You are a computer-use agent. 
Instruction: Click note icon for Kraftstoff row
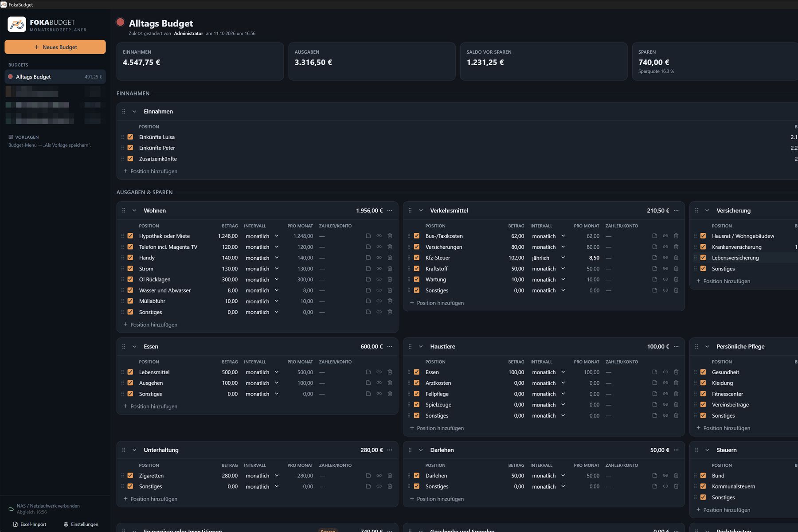click(654, 269)
